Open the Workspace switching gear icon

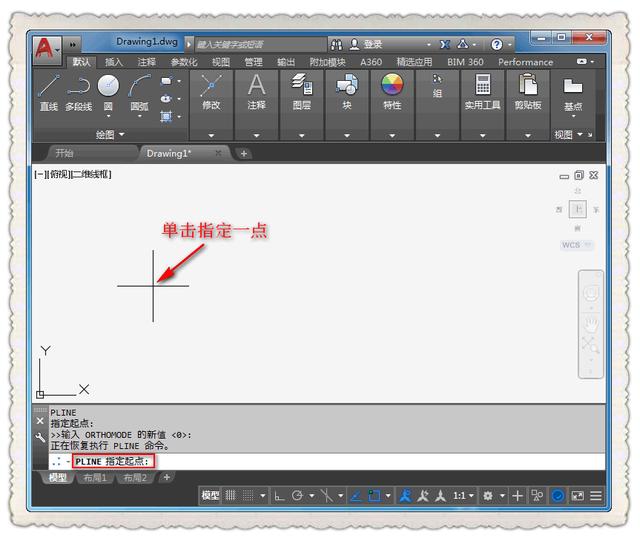488,496
